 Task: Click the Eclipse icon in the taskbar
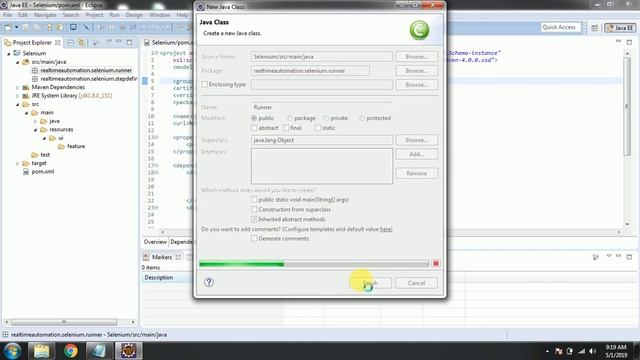point(128,351)
